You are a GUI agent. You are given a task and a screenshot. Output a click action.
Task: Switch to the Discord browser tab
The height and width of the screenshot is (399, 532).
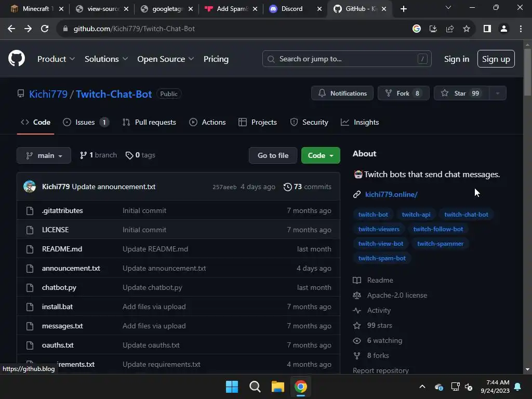point(292,9)
